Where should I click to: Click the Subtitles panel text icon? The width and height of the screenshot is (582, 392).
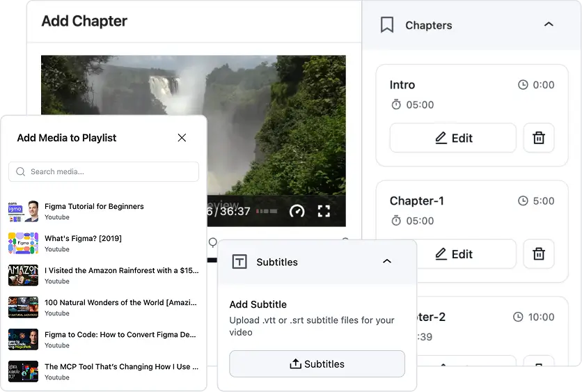pos(239,262)
